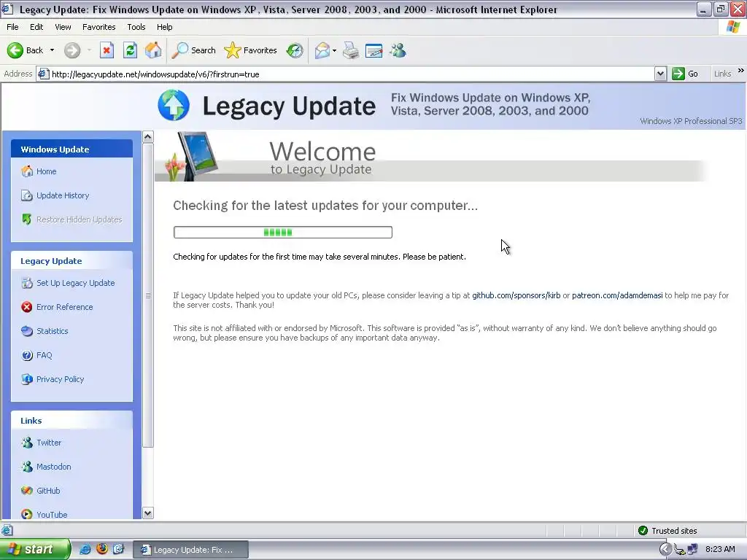Open the Favorites menu
The width and height of the screenshot is (747, 560).
pos(99,27)
